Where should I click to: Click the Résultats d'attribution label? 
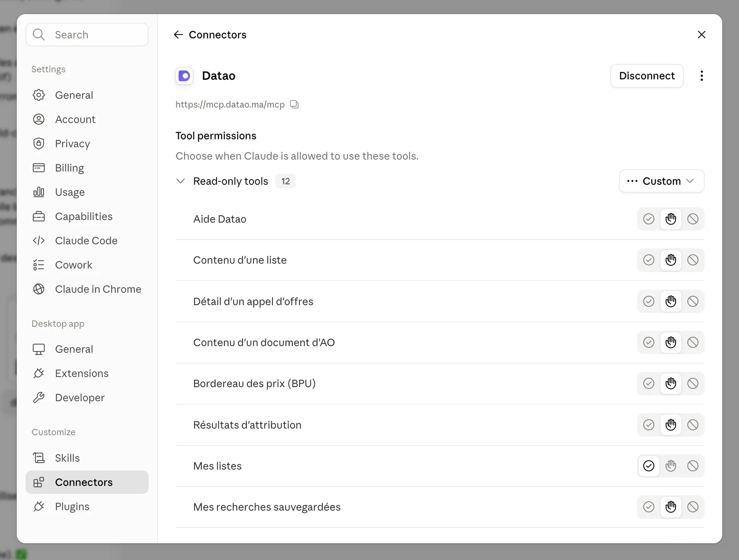[247, 425]
